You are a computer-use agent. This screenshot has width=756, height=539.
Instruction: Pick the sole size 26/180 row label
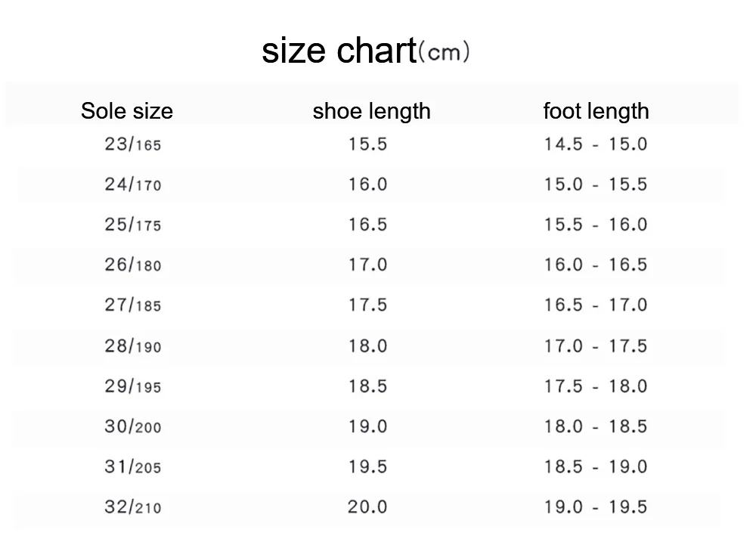(x=133, y=265)
